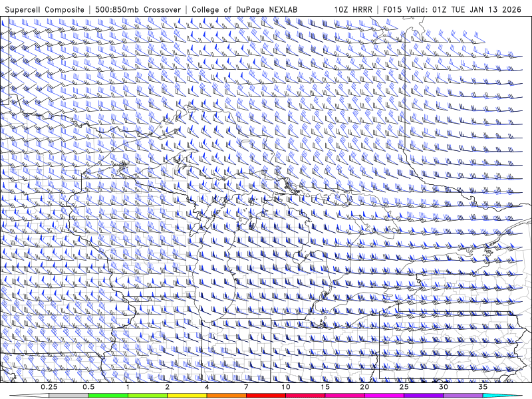
Task: Click the legend value "35"
Action: pyautogui.click(x=483, y=387)
